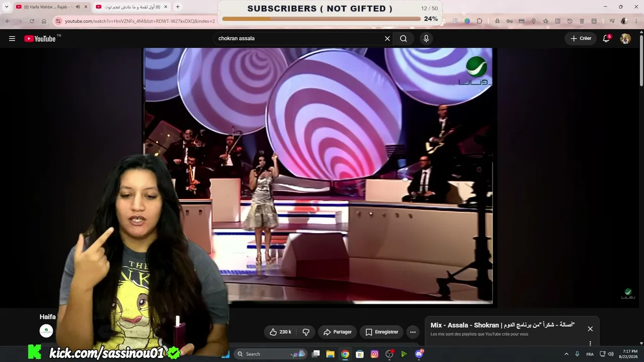Open the browser home page

point(44,21)
